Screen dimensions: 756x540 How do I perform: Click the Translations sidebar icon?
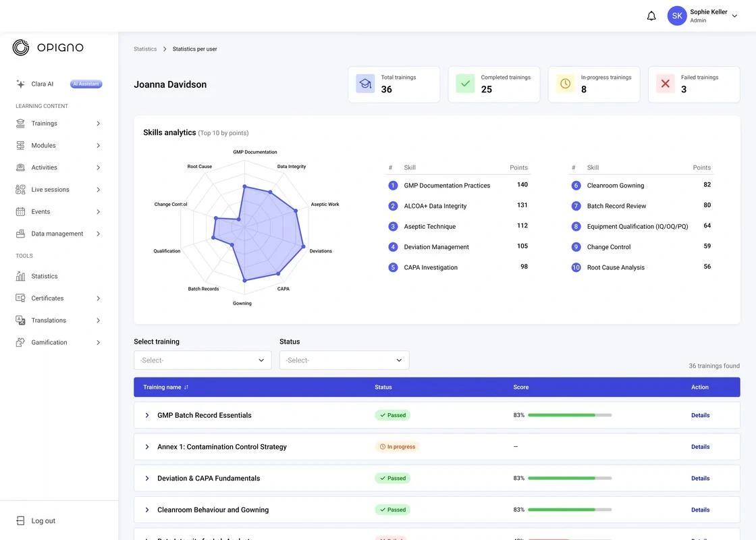tap(20, 320)
